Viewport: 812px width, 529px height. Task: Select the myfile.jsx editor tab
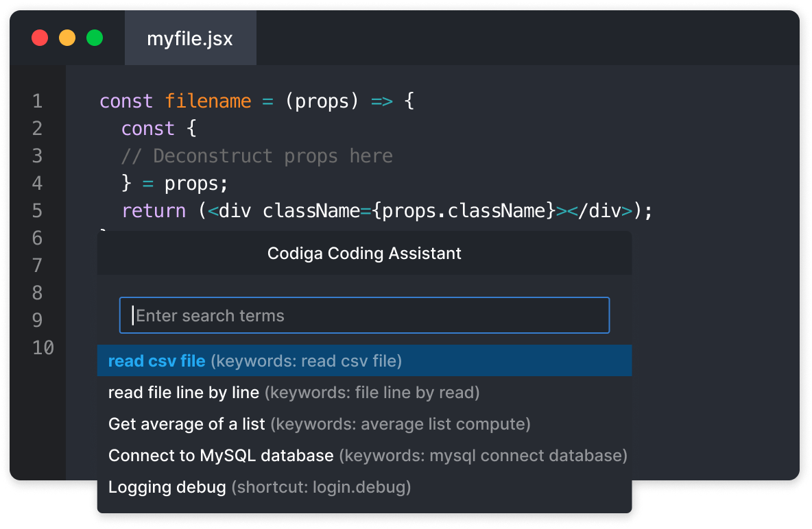tap(190, 38)
